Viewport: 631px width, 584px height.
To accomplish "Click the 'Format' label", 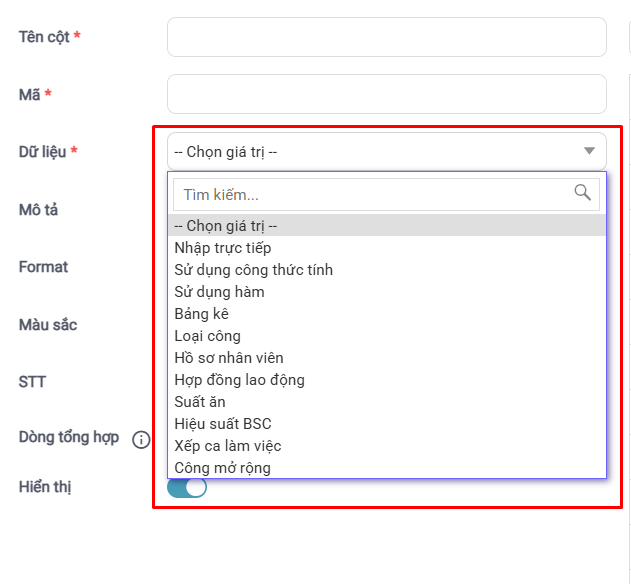I will click(43, 267).
